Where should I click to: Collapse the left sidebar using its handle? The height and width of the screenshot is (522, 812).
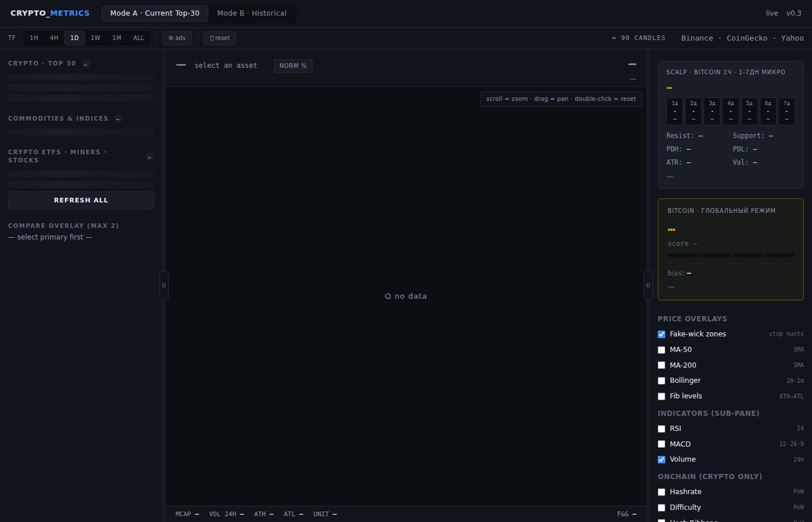[164, 285]
